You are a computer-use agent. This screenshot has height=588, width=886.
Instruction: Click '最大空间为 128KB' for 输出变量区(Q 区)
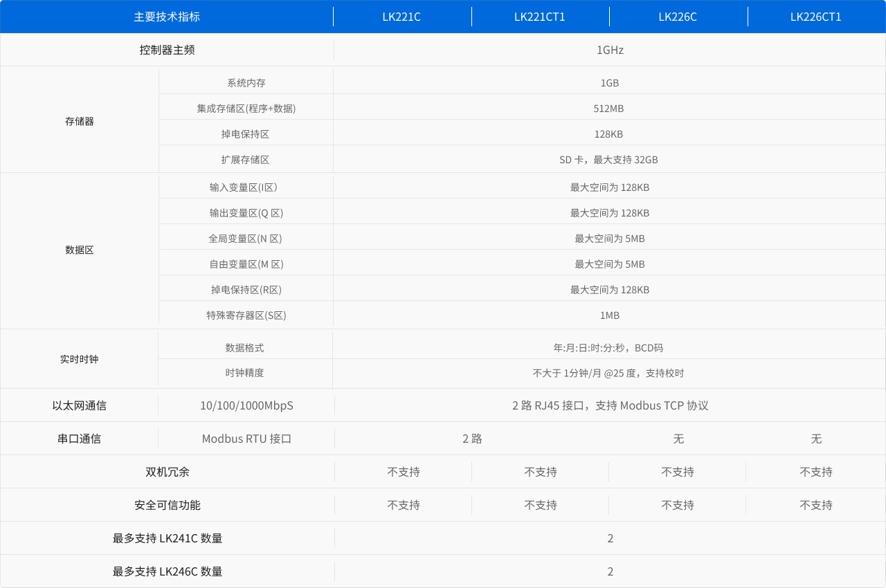(x=610, y=213)
